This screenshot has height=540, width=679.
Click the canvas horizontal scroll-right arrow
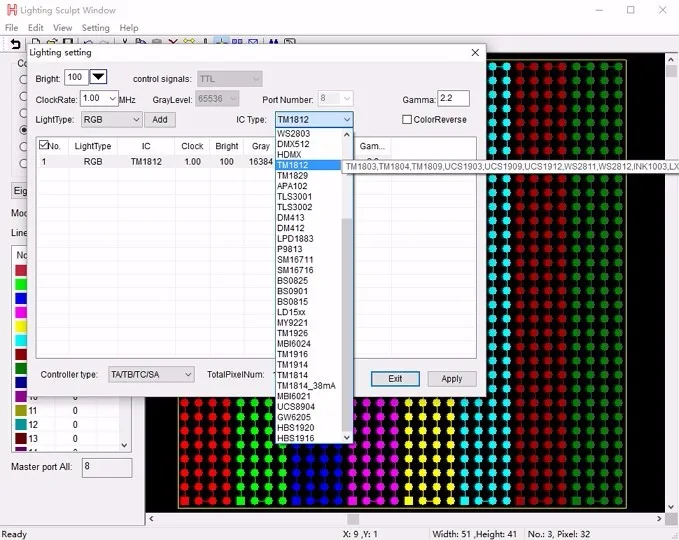(659, 518)
